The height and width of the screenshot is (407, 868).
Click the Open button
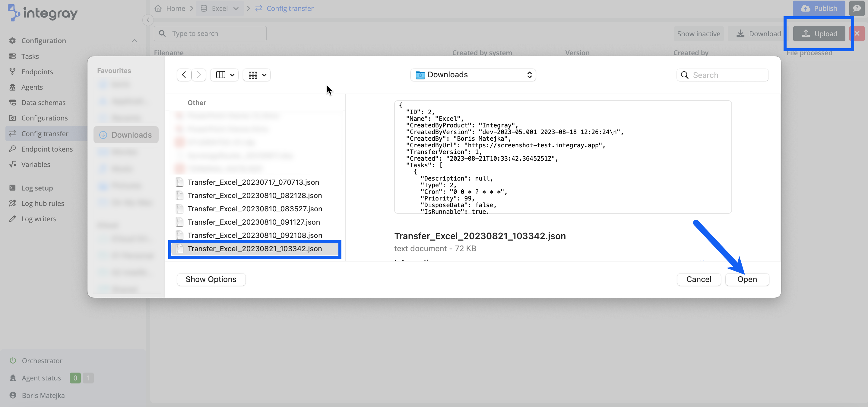(747, 279)
